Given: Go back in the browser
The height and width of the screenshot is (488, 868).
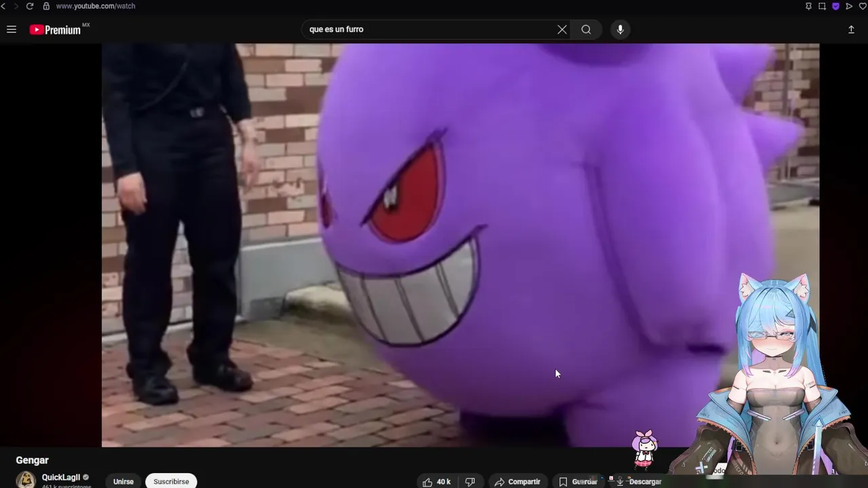Looking at the screenshot, I should [x=3, y=6].
